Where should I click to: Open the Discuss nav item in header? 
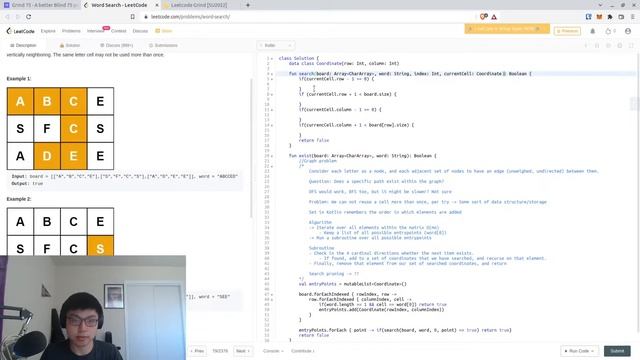tap(140, 31)
